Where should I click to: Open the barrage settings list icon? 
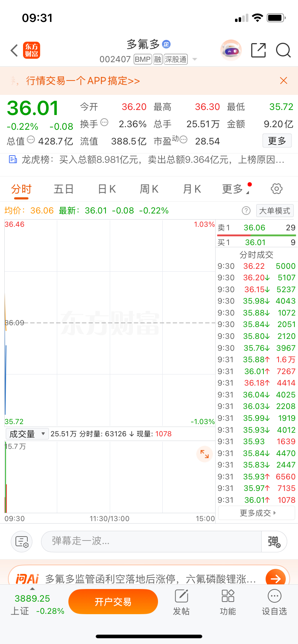pyautogui.click(x=22, y=542)
